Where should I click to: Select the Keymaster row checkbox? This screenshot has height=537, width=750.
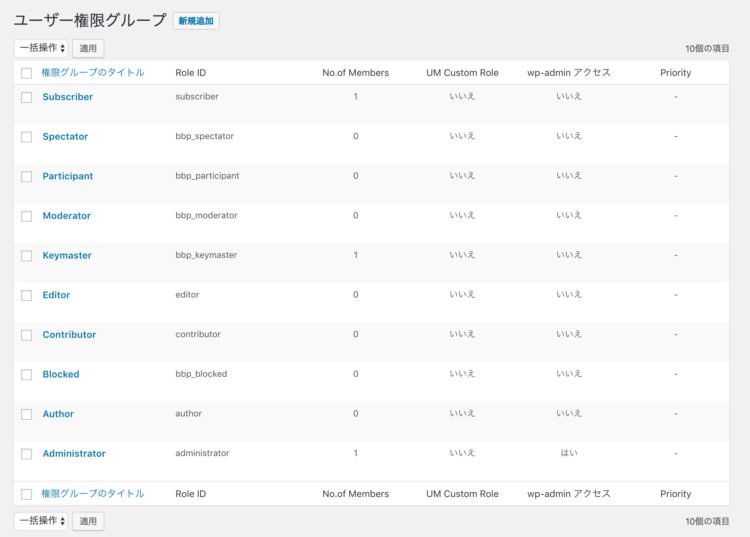pyautogui.click(x=27, y=256)
